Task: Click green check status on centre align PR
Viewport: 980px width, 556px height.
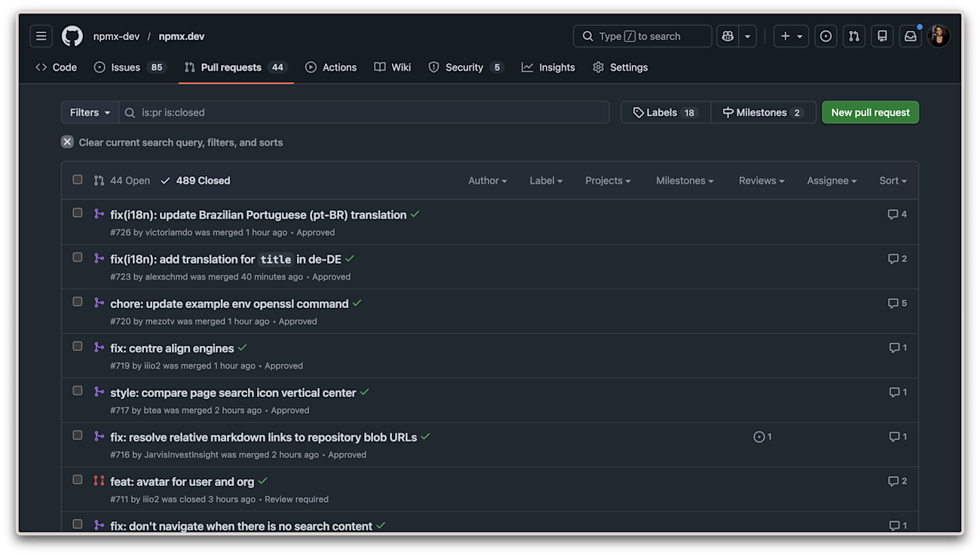Action: 243,348
